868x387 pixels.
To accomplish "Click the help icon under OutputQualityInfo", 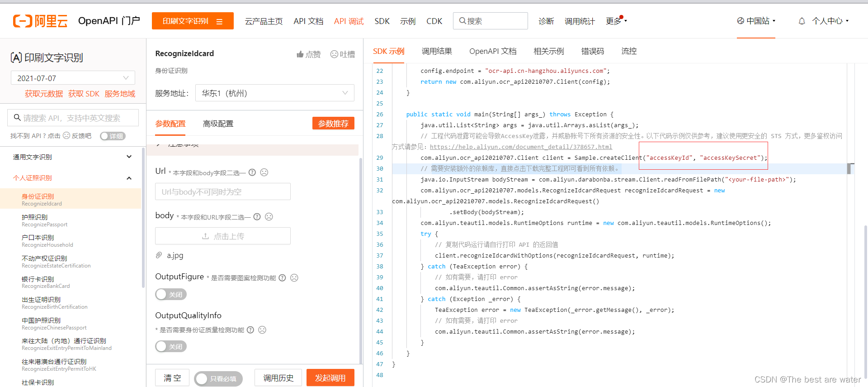I will click(x=250, y=330).
